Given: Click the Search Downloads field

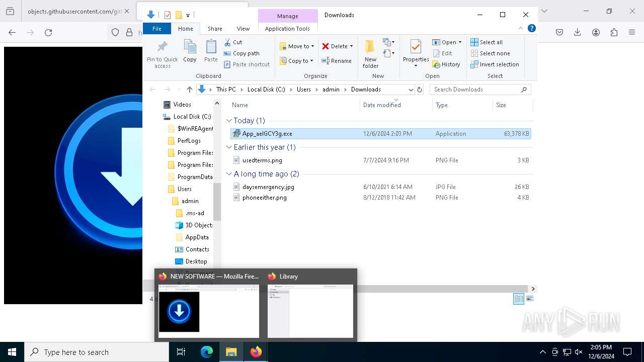Looking at the screenshot, I should [480, 89].
